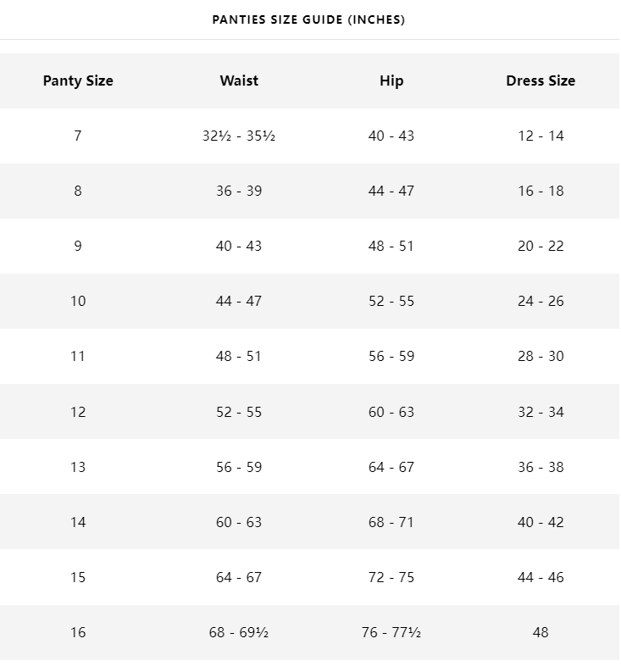Click dress size 48 cell
621x672 pixels.
click(x=541, y=632)
